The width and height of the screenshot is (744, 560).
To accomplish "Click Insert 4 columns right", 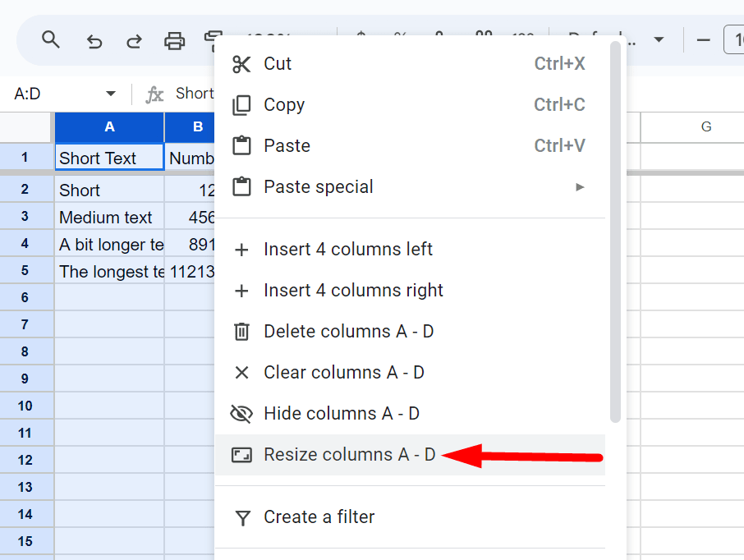I will pyautogui.click(x=353, y=290).
